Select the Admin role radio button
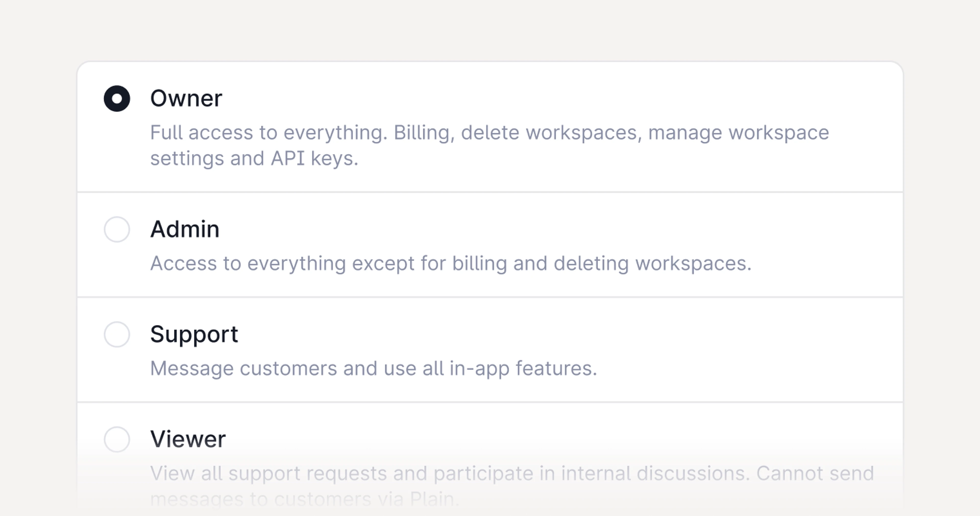Image resolution: width=980 pixels, height=516 pixels. pos(117,230)
